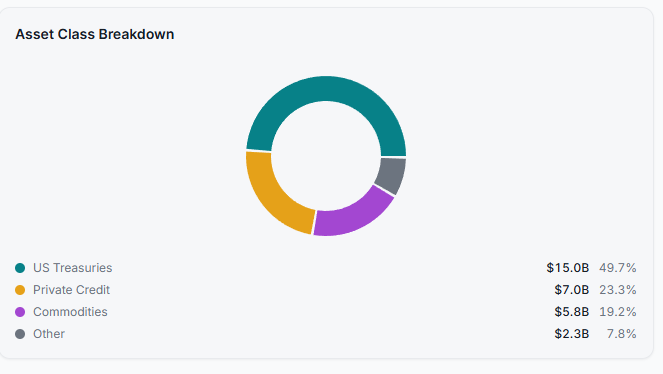The height and width of the screenshot is (374, 663).
Task: Click the Private Credit legend label
Action: 71,290
